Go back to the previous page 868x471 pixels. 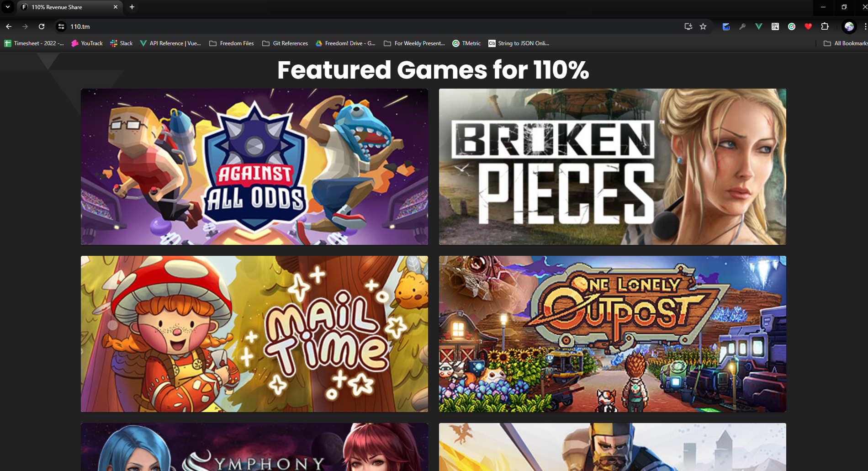(9, 26)
